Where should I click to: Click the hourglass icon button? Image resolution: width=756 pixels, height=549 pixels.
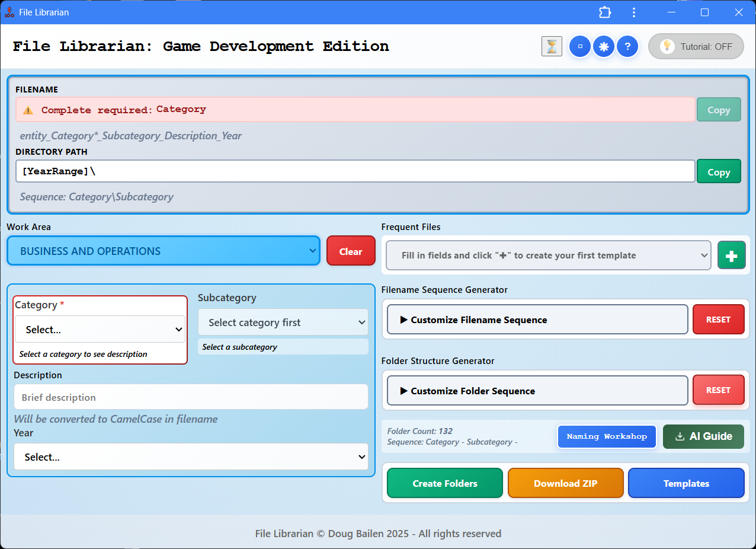pyautogui.click(x=552, y=46)
